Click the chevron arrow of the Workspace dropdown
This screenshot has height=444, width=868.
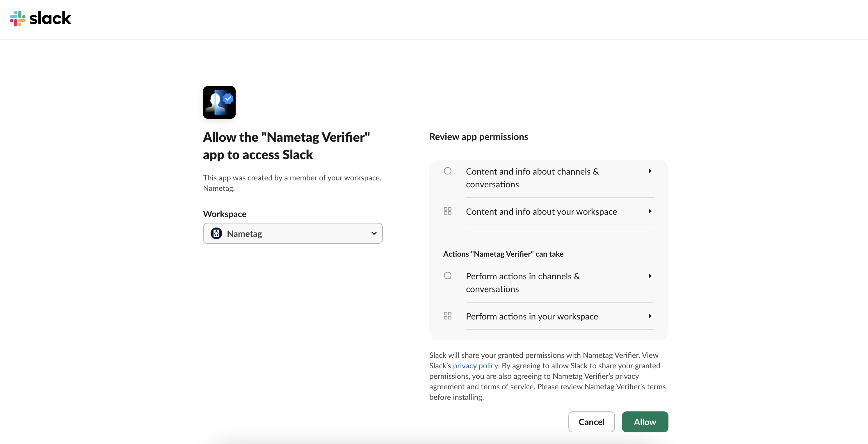374,233
